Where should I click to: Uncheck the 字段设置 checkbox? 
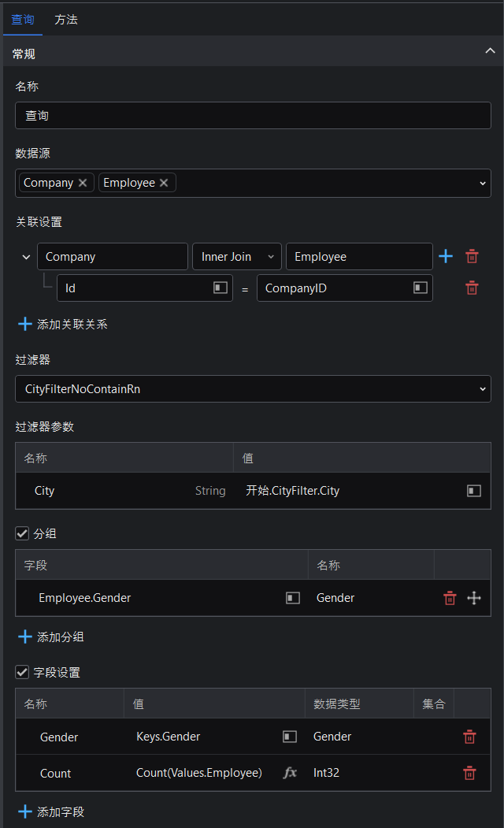click(22, 672)
